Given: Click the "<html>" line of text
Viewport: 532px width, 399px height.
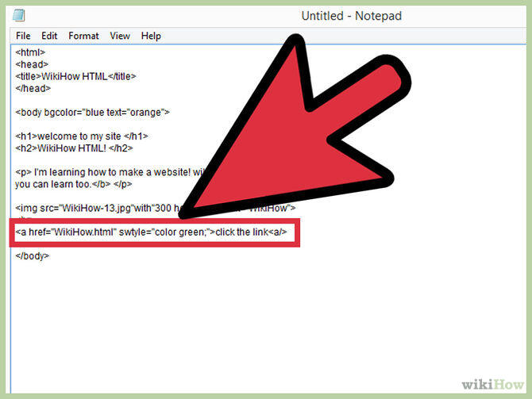Looking at the screenshot, I should [x=30, y=52].
